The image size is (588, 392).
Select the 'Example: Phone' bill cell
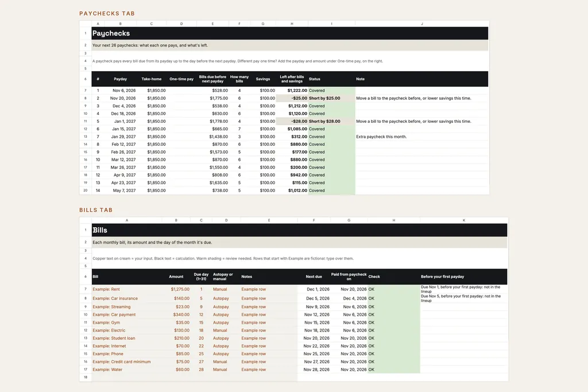click(x=127, y=354)
